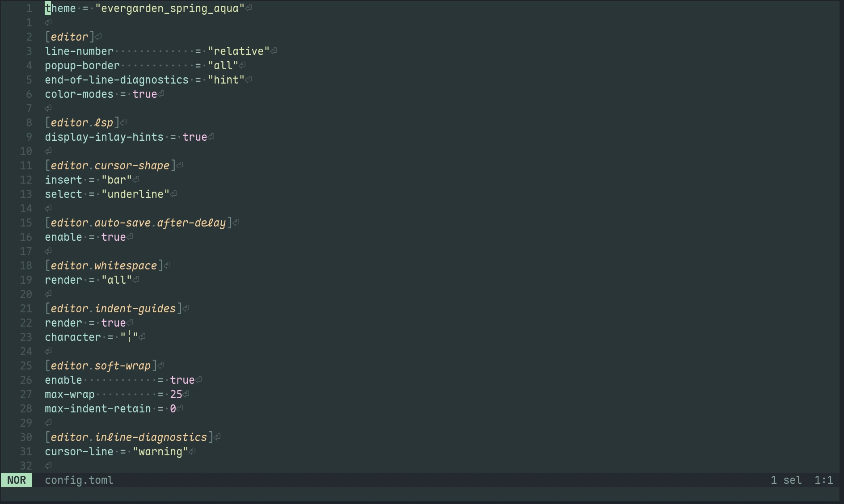Click the "all" value of whitespace render
This screenshot has width=844, height=504.
pyautogui.click(x=117, y=280)
